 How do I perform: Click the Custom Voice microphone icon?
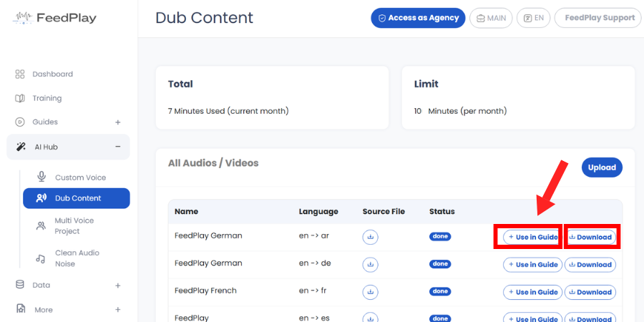41,177
